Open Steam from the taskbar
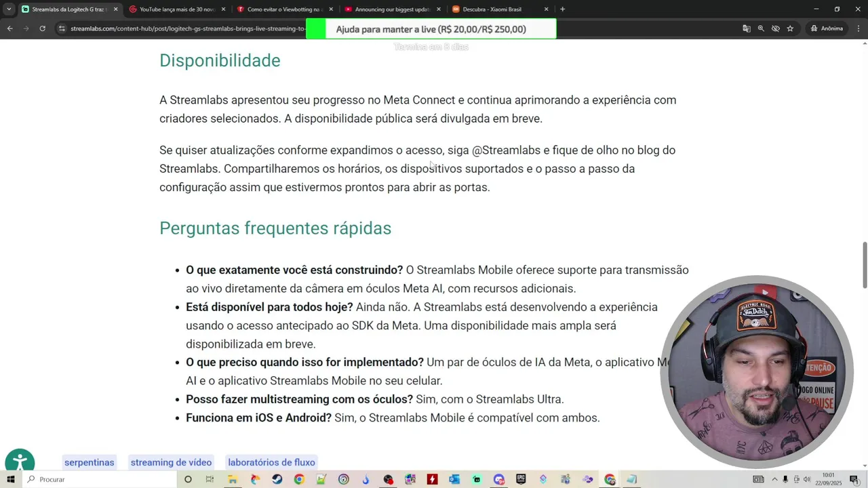Viewport: 868px width, 488px height. point(277,479)
